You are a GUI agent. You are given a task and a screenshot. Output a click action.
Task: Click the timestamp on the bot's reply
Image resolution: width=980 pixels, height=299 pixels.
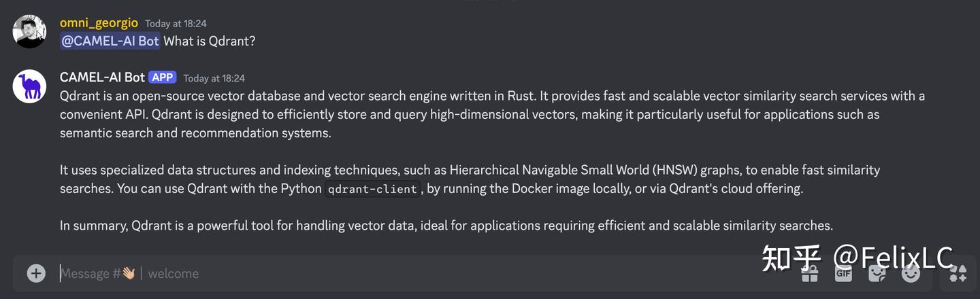[214, 78]
